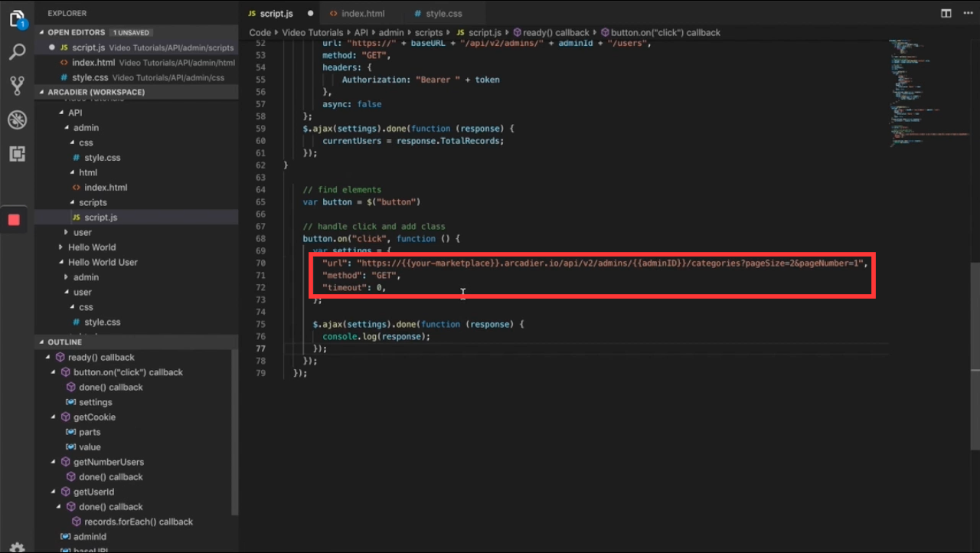980x553 pixels.
Task: Click the "currentUsers = response.TotalRecords;" line
Action: tap(413, 141)
